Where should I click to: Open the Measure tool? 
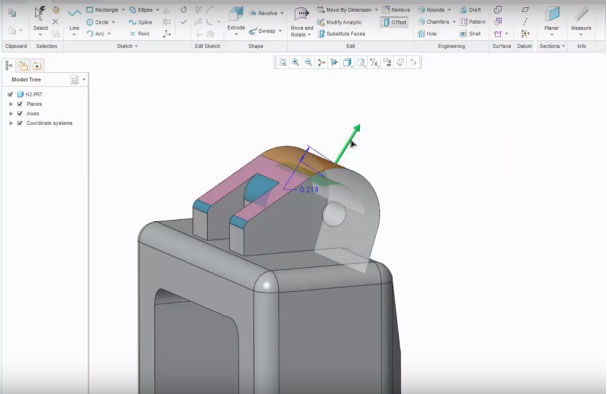581,21
